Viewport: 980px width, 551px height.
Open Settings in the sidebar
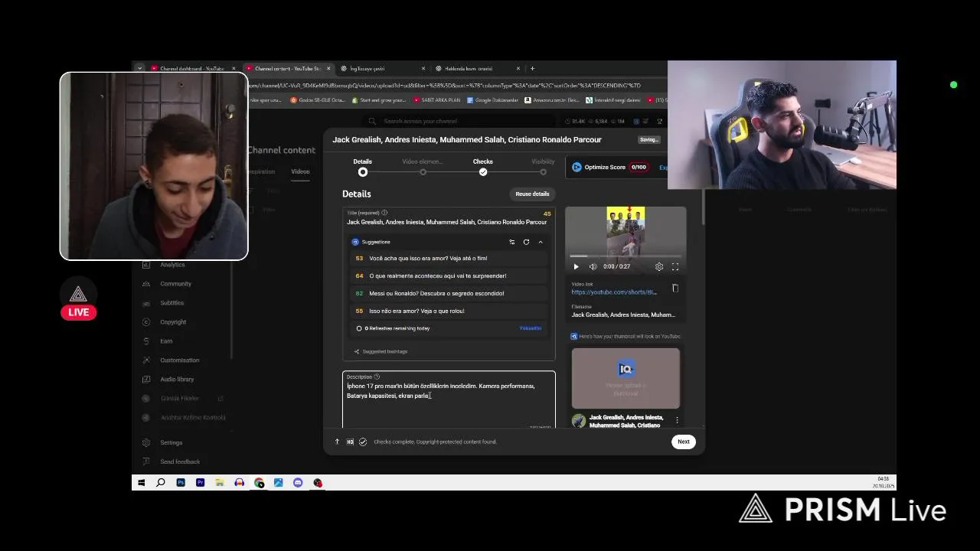171,442
